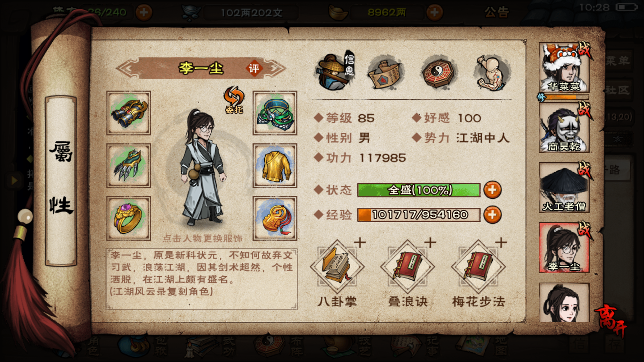Click the 全盛 status progress bar
This screenshot has height=362, width=644.
[419, 190]
